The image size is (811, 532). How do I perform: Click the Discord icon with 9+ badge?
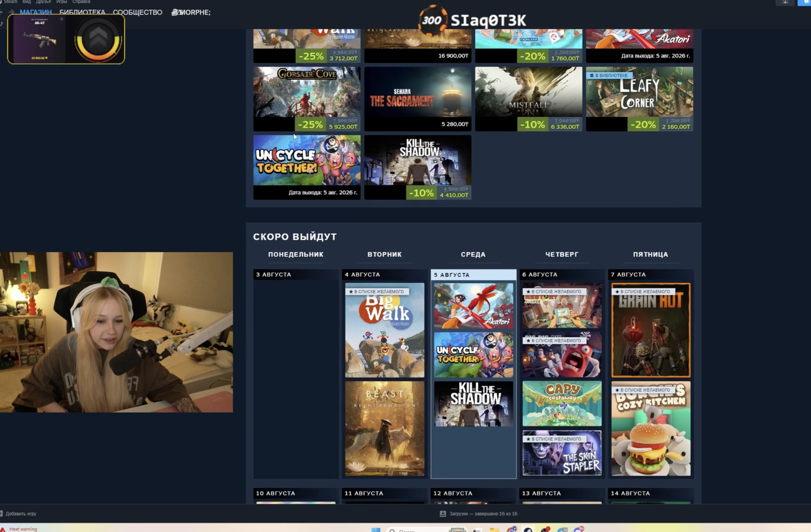pyautogui.click(x=579, y=529)
